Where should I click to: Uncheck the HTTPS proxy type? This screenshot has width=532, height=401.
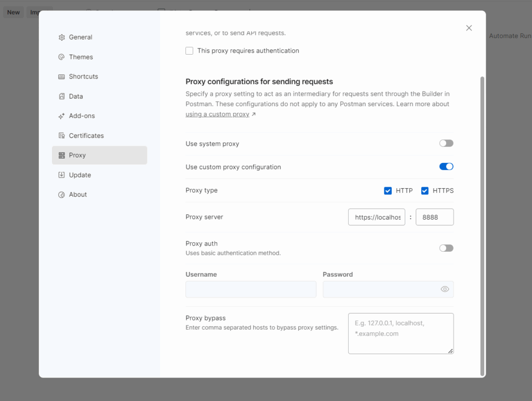(x=425, y=190)
